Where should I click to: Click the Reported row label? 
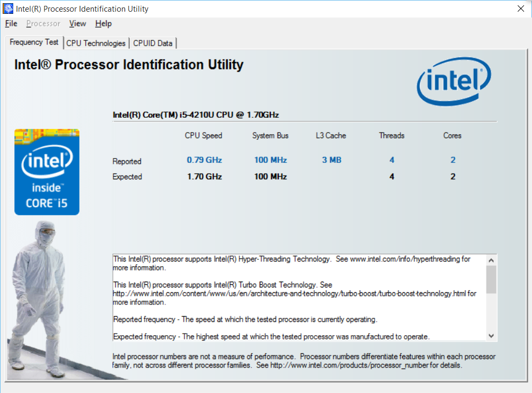[x=127, y=161]
